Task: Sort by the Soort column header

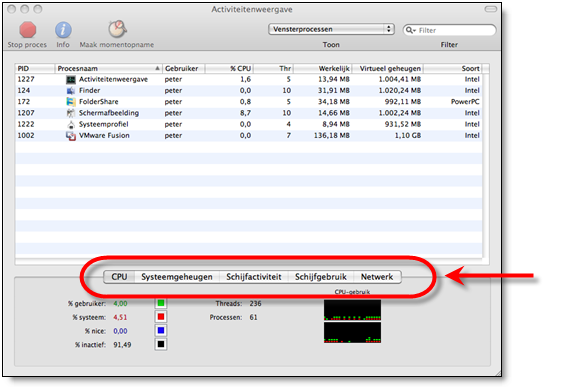Action: (453, 68)
